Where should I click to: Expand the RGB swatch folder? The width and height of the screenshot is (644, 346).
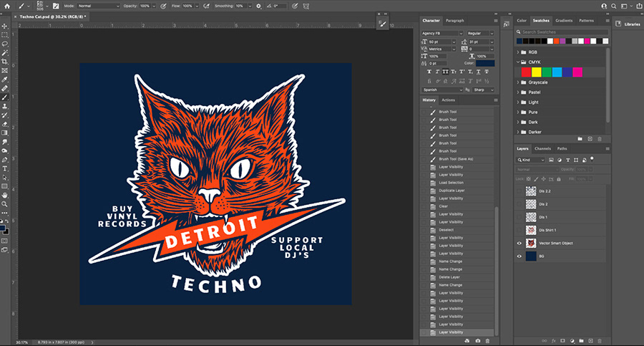pos(518,52)
